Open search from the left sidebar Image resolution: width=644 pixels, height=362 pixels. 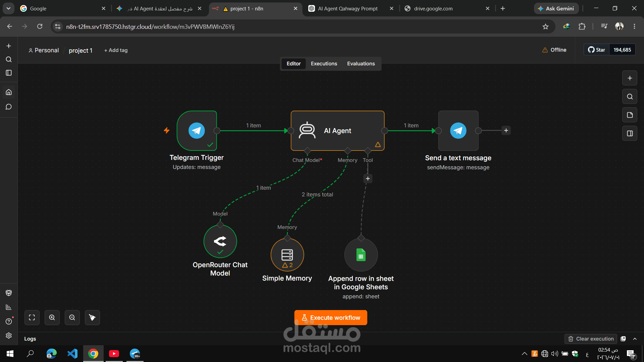click(9, 59)
